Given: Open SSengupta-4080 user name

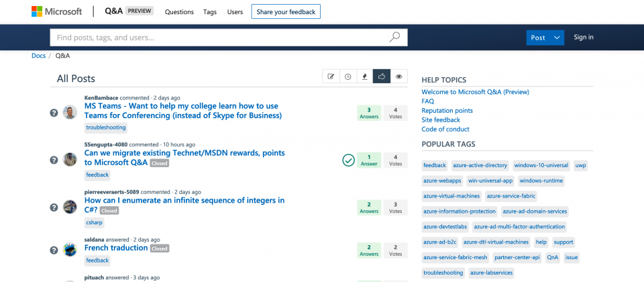Looking at the screenshot, I should click(106, 145).
